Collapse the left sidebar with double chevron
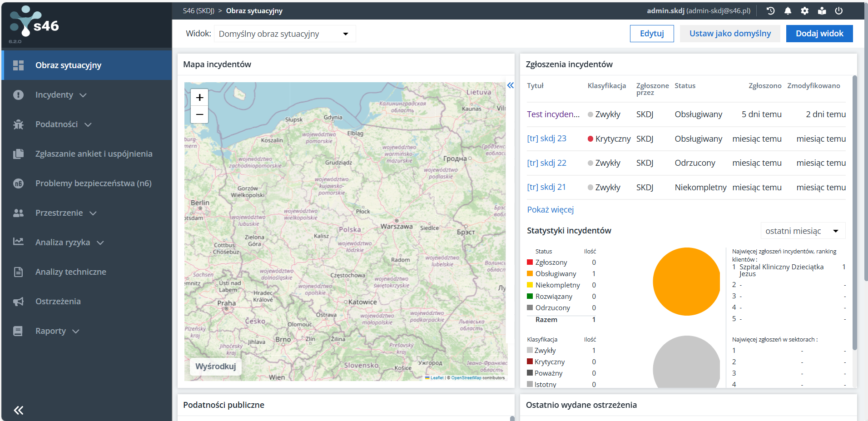The width and height of the screenshot is (868, 421). [19, 410]
